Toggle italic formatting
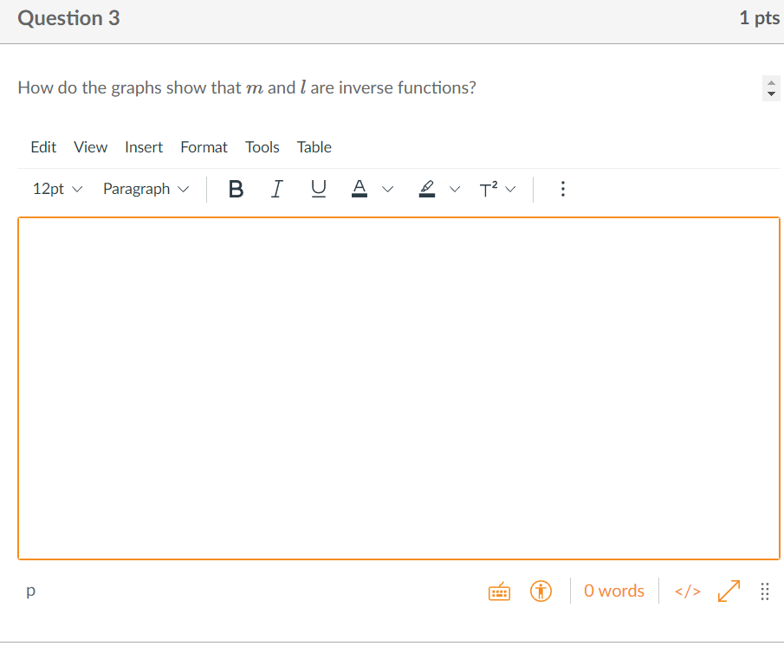Viewport: 784px width, 672px height. [x=276, y=189]
